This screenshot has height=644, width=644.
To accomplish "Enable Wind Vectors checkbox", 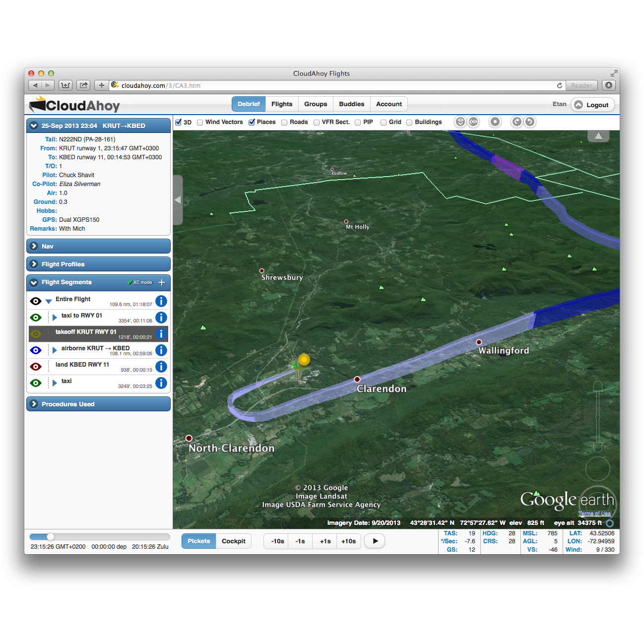I will (200, 122).
